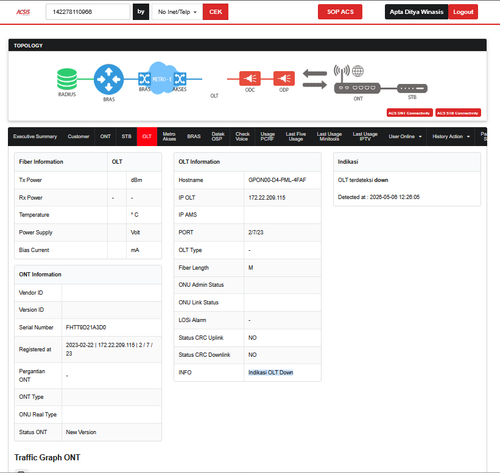Switch to the ONT tab
500x473 pixels.
tap(105, 137)
